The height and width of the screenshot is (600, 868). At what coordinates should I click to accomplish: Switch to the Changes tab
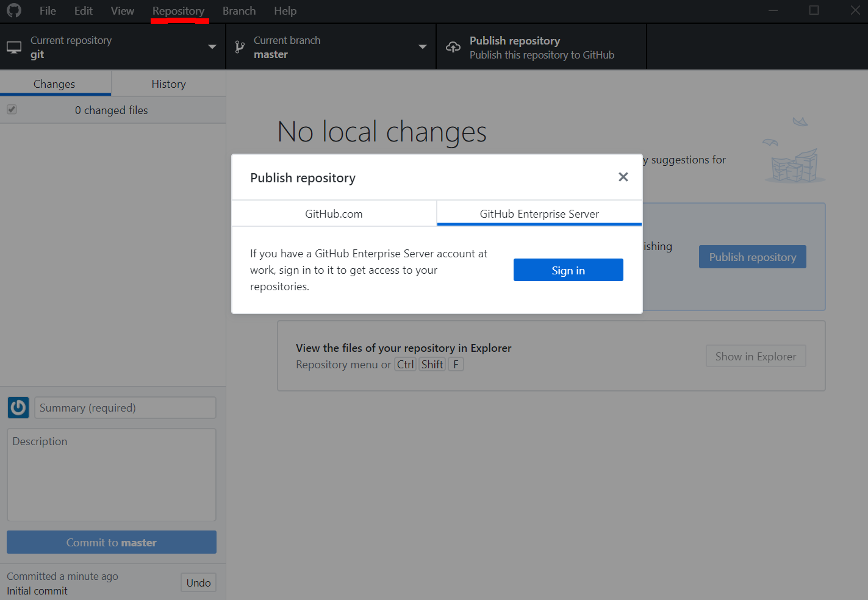[x=54, y=84]
